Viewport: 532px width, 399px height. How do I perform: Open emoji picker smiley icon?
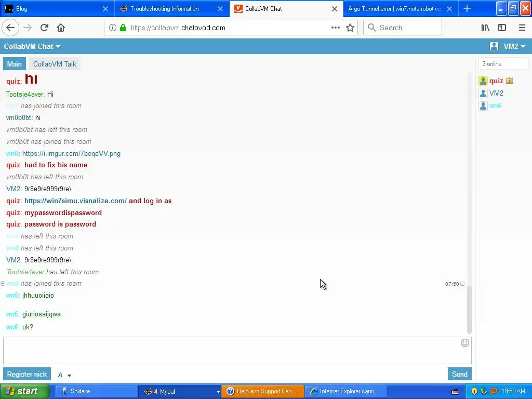tap(465, 343)
